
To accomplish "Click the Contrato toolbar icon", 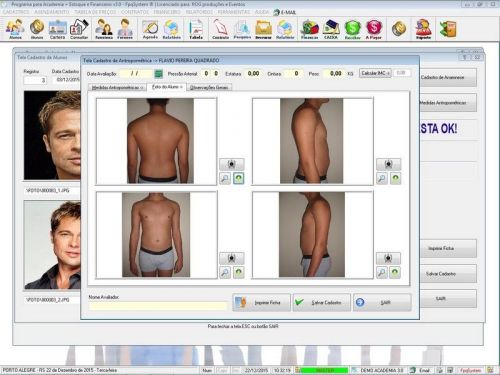I will tap(220, 29).
